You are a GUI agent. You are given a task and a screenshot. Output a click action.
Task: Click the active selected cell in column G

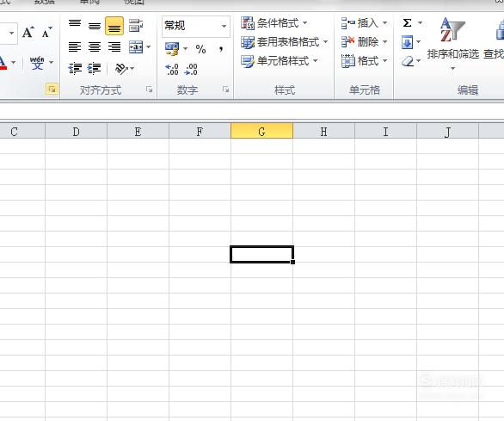click(261, 254)
